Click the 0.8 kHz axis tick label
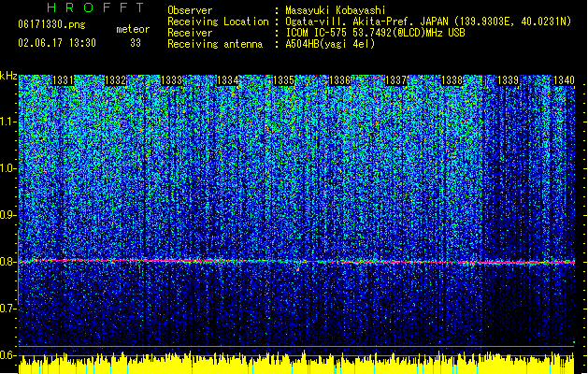This screenshot has width=588, height=374. click(x=8, y=262)
